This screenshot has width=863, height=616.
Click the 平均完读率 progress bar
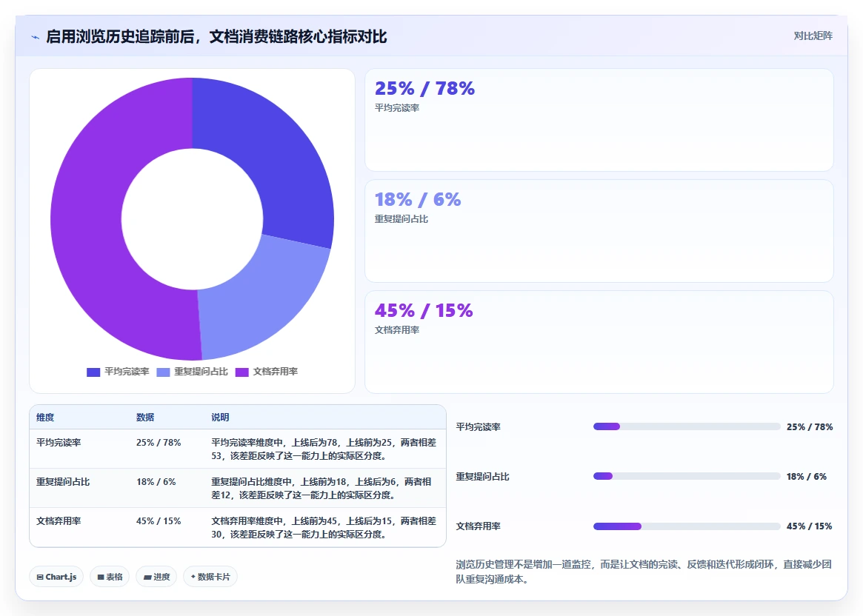[x=687, y=426]
